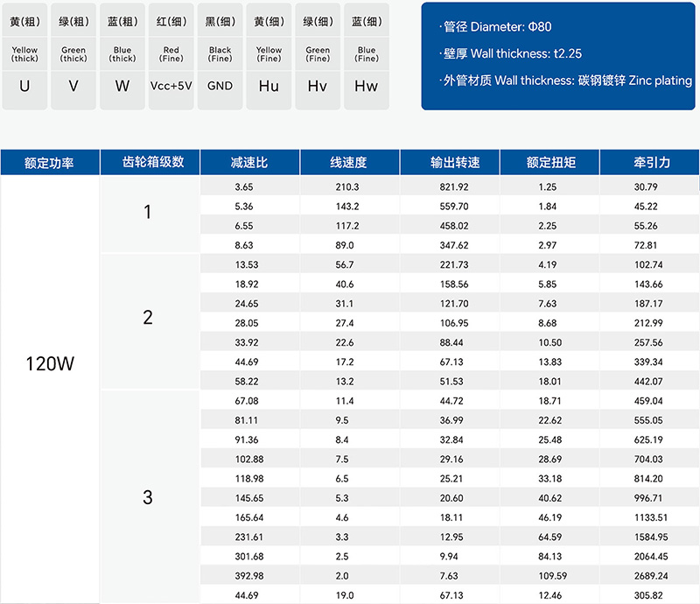The height and width of the screenshot is (604, 700).
Task: Select the 2689.24 traction force value
Action: click(648, 576)
